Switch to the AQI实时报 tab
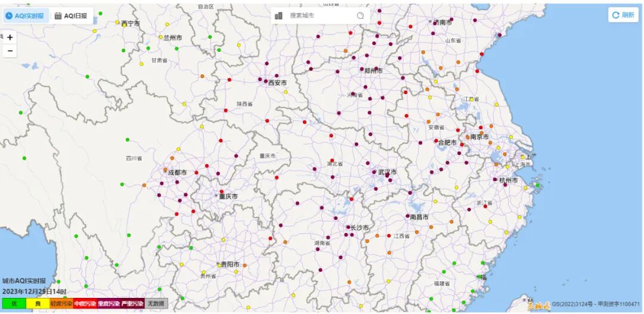644x314 pixels. tap(25, 15)
